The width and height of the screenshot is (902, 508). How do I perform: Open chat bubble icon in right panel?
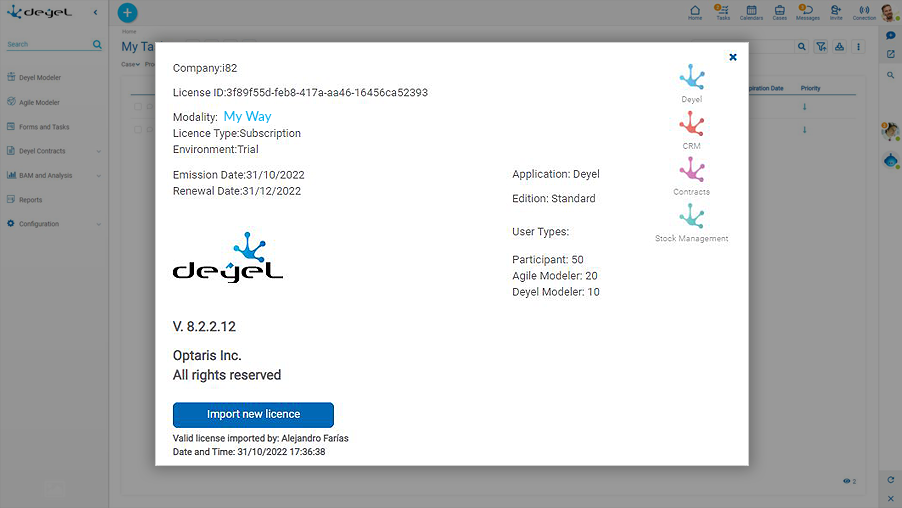[890, 36]
